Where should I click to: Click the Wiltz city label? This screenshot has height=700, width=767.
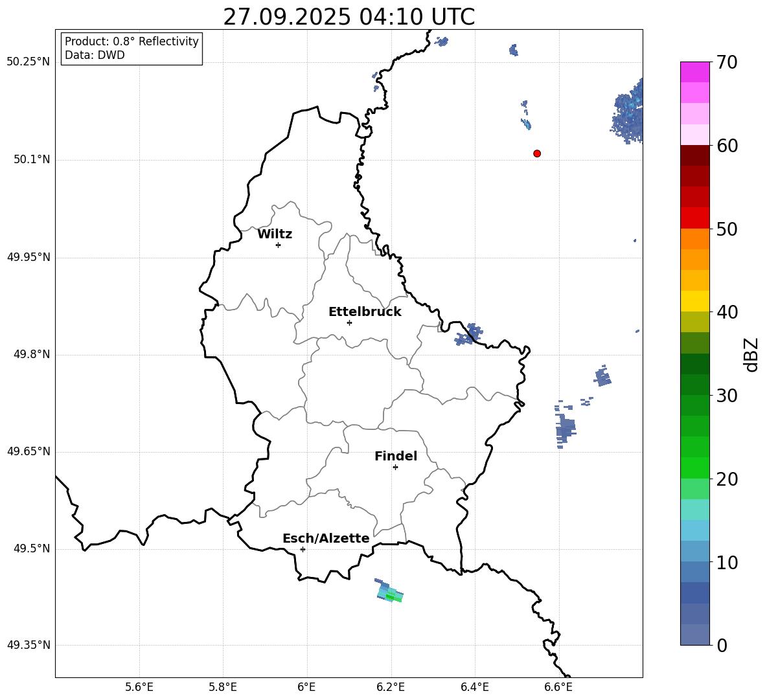[275, 234]
